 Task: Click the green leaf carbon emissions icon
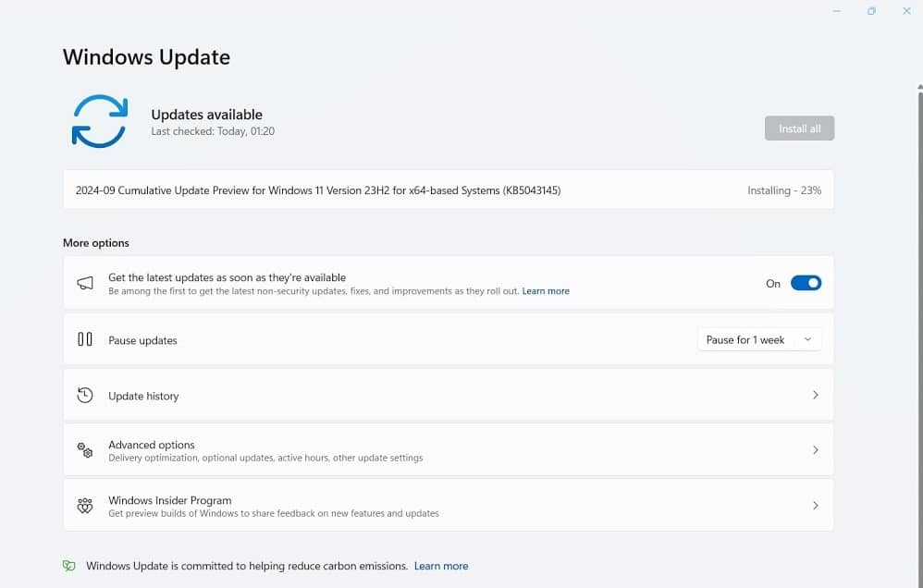[68, 566]
